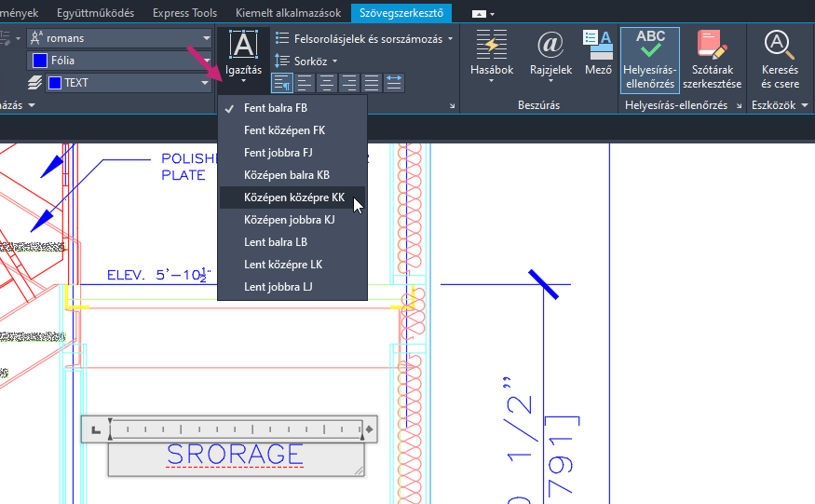Switch to the Express Tools tab
Screen dimensions: 815x504
[x=184, y=13]
